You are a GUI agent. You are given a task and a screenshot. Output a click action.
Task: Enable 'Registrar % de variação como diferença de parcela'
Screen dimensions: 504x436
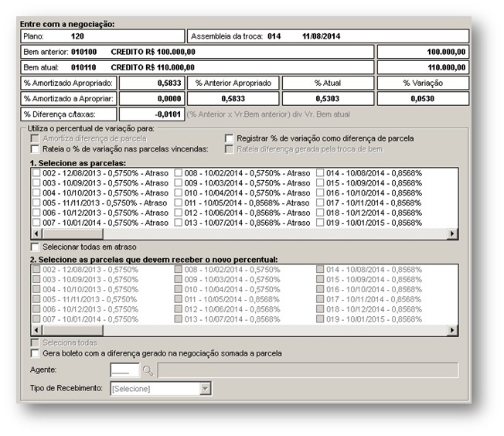click(229, 138)
